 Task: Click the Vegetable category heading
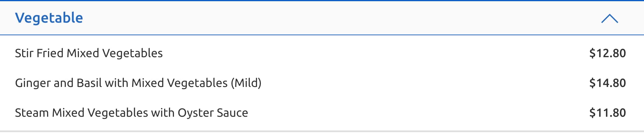point(49,18)
